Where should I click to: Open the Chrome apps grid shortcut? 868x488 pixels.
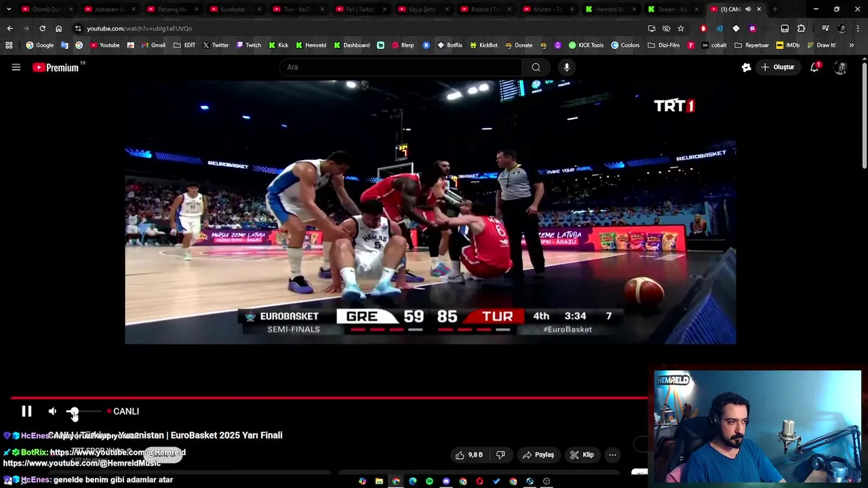(9, 45)
